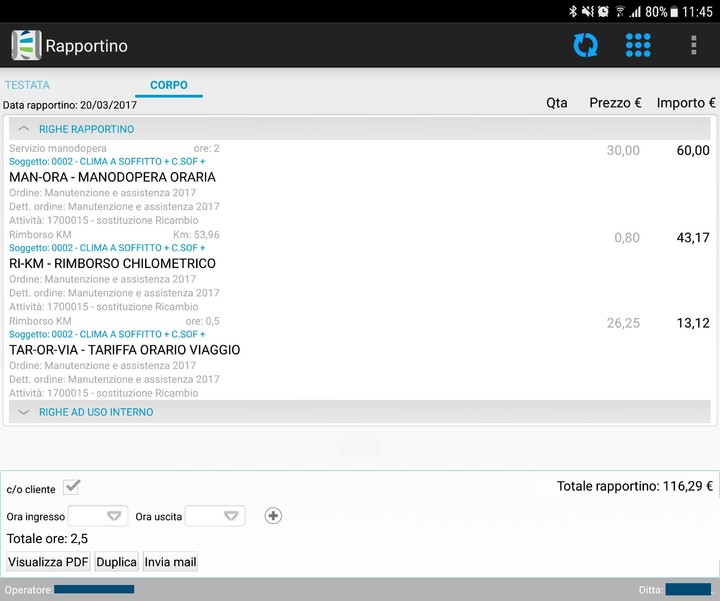
Task: Tap the Rapportino app logo icon
Action: tap(26, 46)
